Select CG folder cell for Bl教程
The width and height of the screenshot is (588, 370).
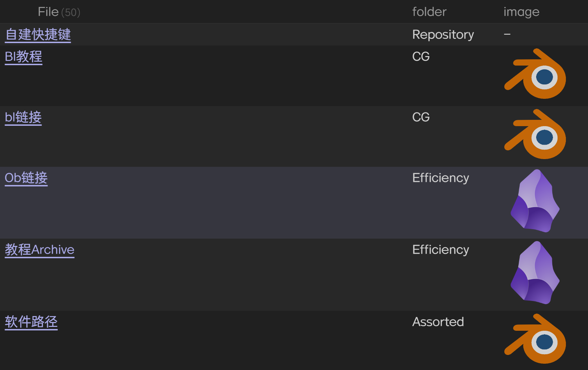pyautogui.click(x=421, y=57)
